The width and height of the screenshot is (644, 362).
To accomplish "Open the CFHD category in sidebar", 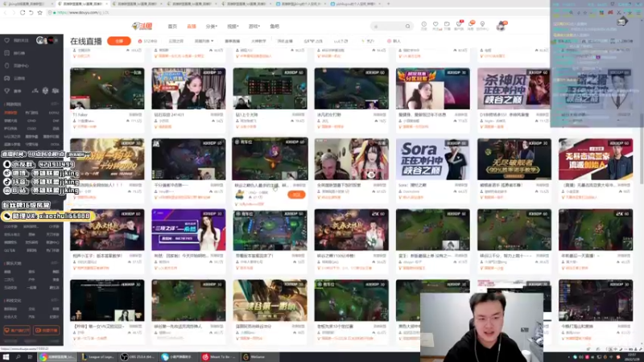I will coord(31,121).
